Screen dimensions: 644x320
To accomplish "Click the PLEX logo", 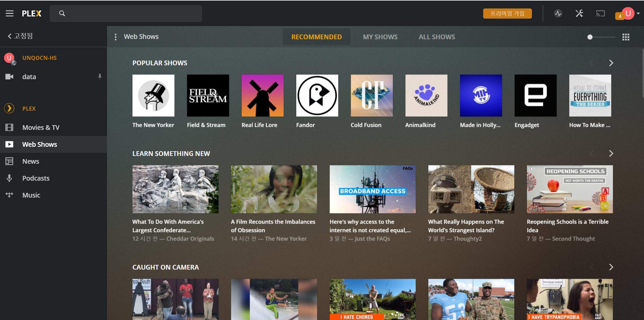I will [31, 14].
